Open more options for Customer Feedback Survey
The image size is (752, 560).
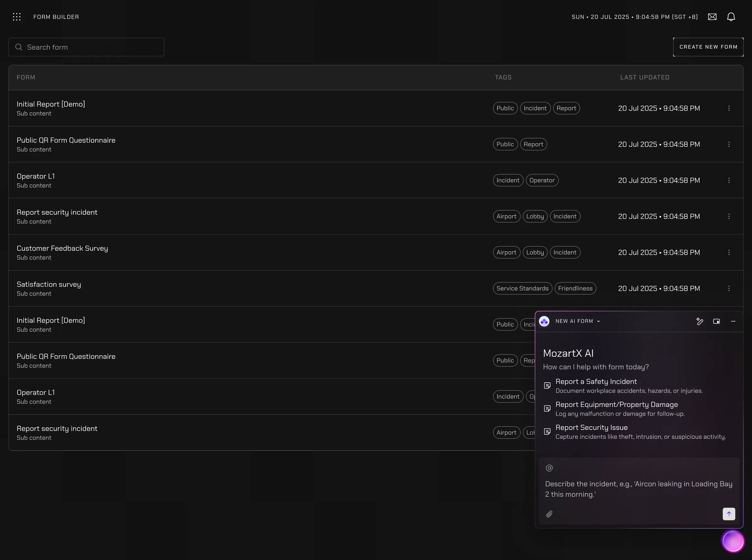click(x=729, y=252)
